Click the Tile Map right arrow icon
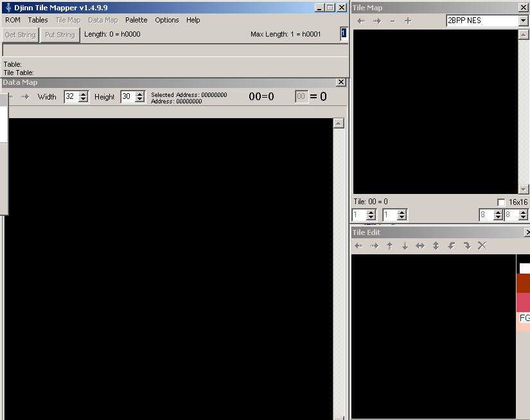This screenshot has width=530, height=420. tap(377, 21)
